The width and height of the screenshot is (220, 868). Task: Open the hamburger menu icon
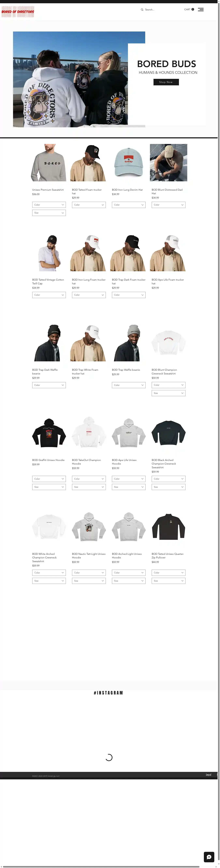[200, 9]
